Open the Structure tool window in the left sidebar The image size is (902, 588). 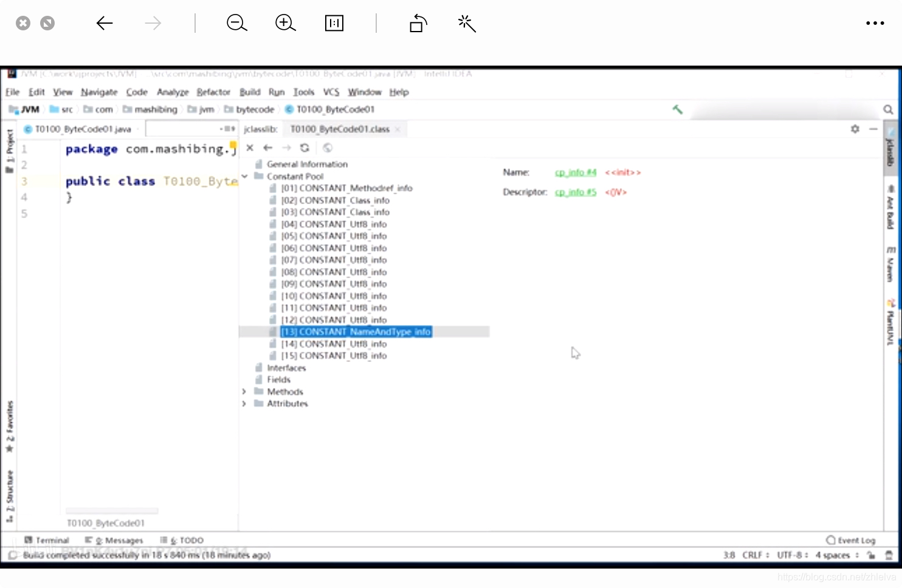coord(10,496)
